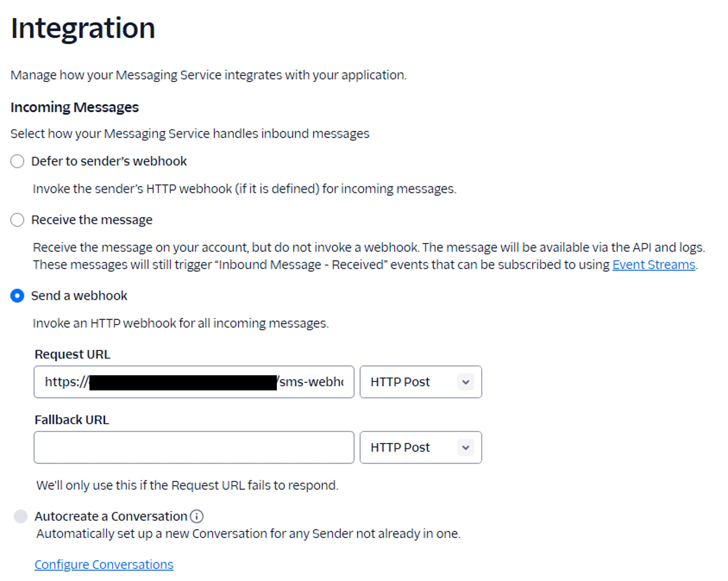This screenshot has height=581, width=728.
Task: Click the Integration page heading
Action: coord(83,28)
